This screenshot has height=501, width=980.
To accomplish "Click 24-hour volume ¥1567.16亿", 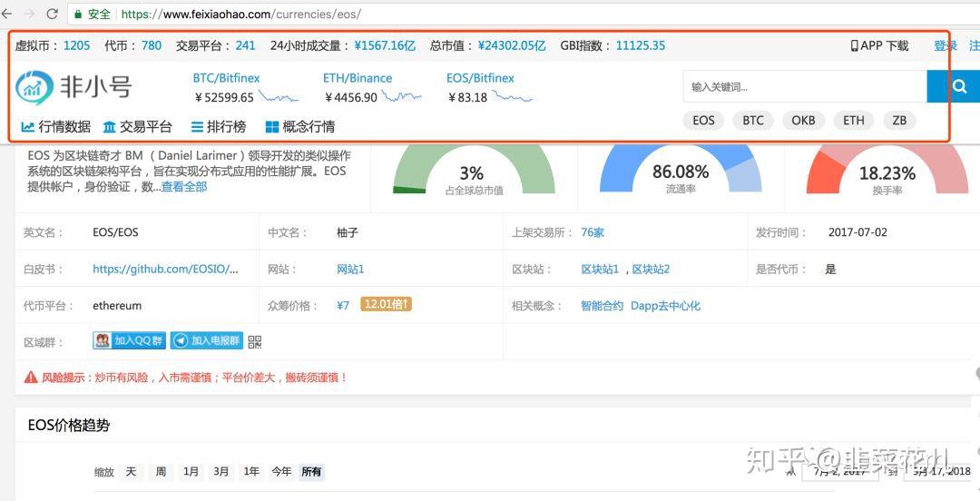I will point(385,45).
